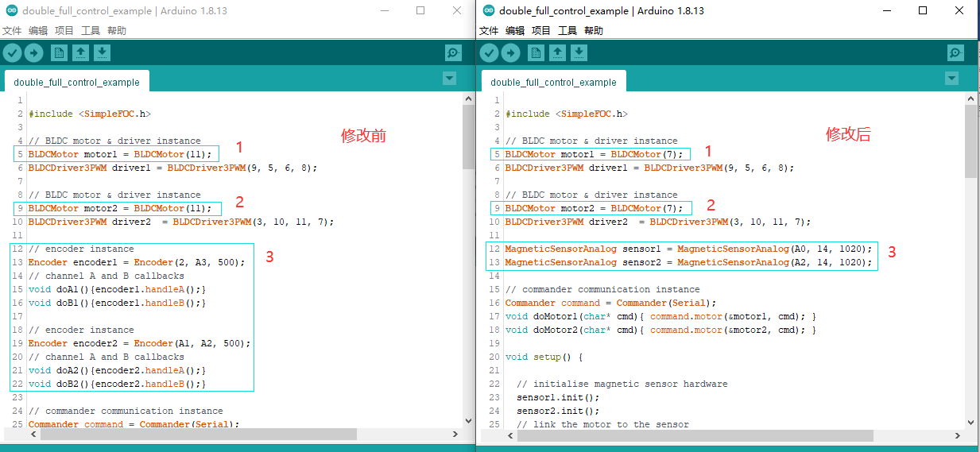Click driver1 BLDCDriver3PWM line in left editor
The image size is (980, 452).
pyautogui.click(x=172, y=168)
